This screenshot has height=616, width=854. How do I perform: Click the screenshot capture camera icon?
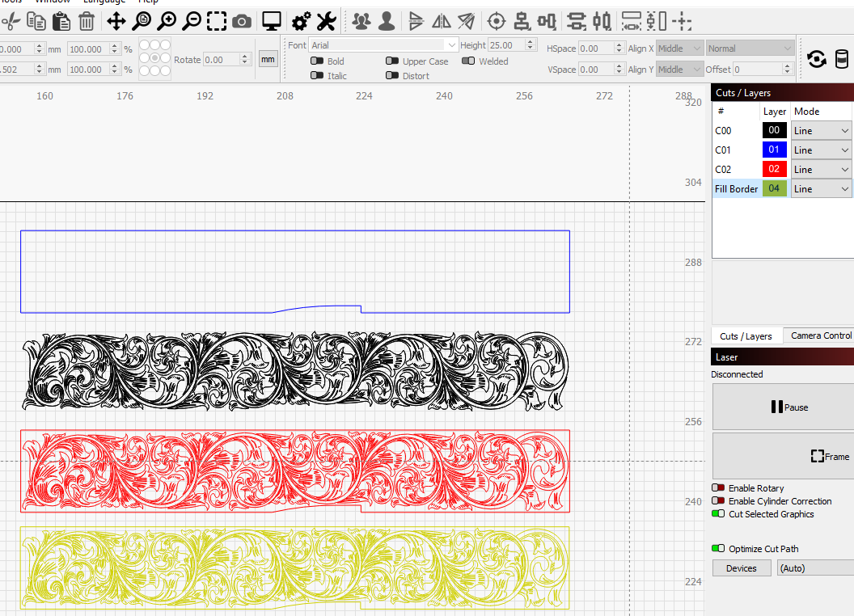(x=241, y=21)
